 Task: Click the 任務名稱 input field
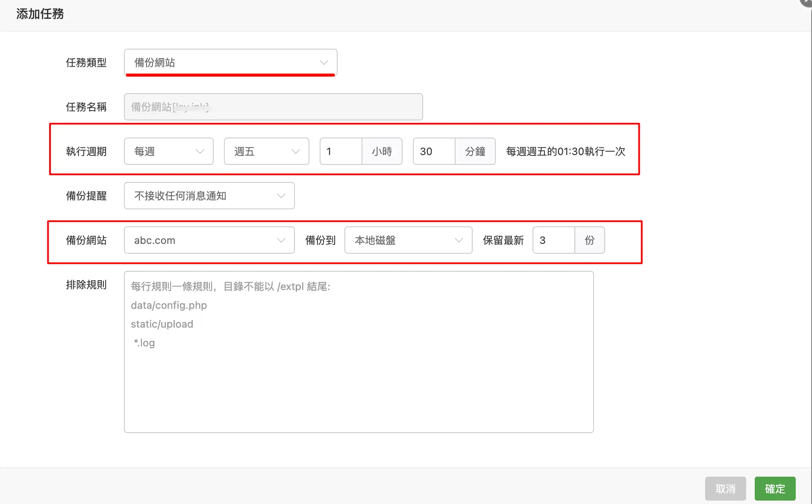[273, 107]
